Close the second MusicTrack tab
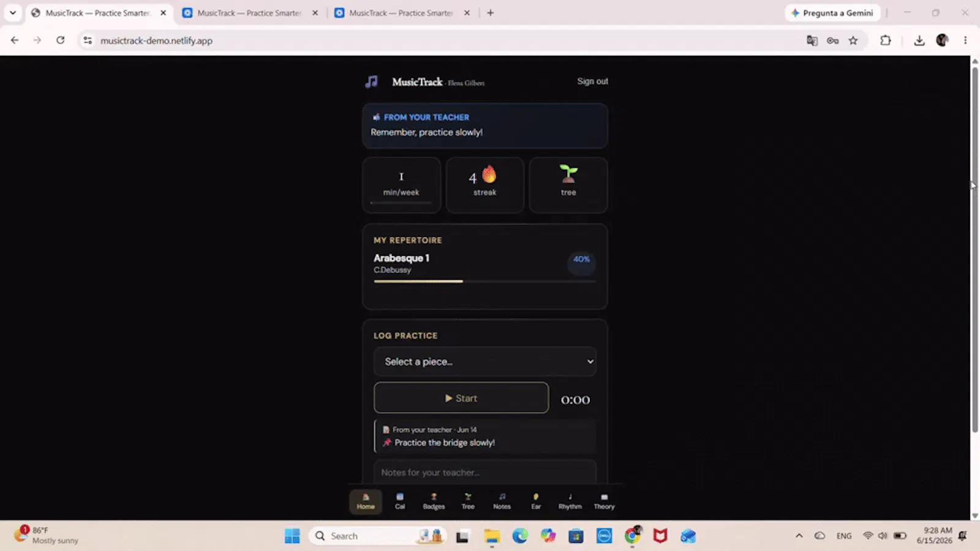 coord(315,13)
